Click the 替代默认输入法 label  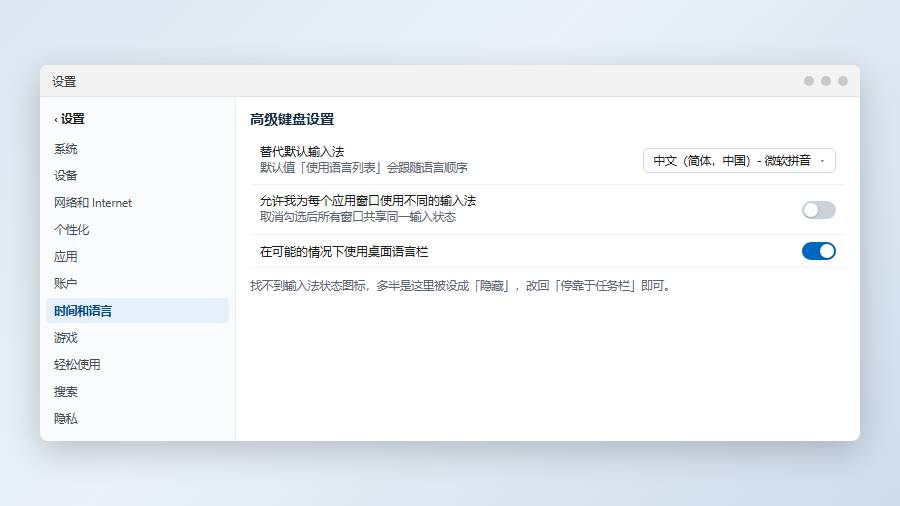point(302,151)
